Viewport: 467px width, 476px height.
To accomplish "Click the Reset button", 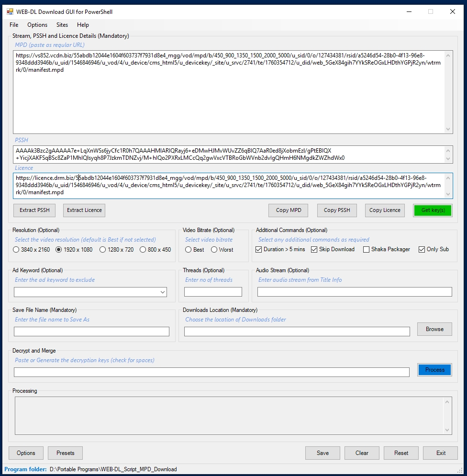I will click(x=401, y=453).
